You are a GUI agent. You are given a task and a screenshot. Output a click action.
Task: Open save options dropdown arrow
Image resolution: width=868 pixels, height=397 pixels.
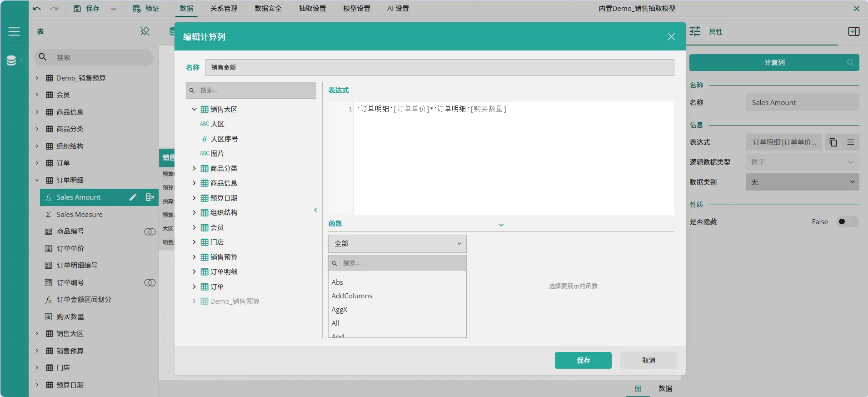(x=114, y=9)
